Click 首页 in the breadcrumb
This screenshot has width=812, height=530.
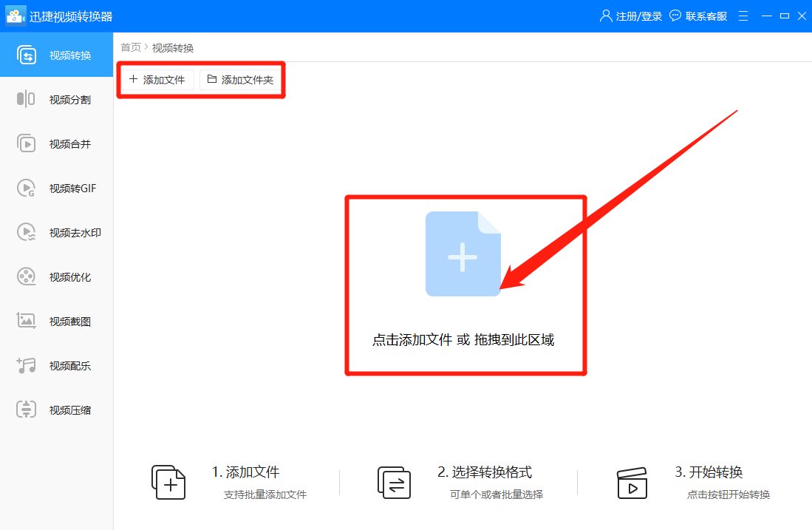click(130, 47)
